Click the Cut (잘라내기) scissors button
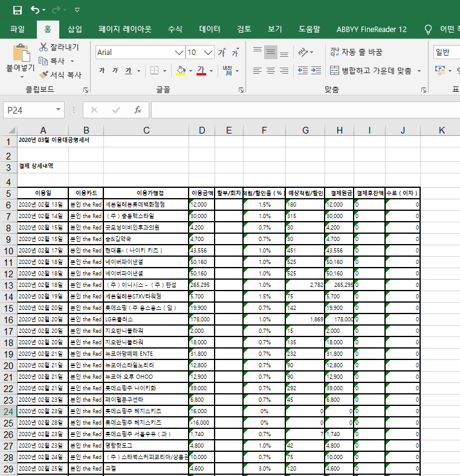Viewport: 460px width, 476px height. tap(59, 47)
